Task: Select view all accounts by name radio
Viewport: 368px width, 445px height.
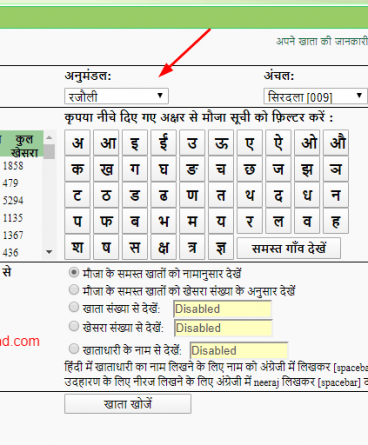Action: [x=74, y=273]
